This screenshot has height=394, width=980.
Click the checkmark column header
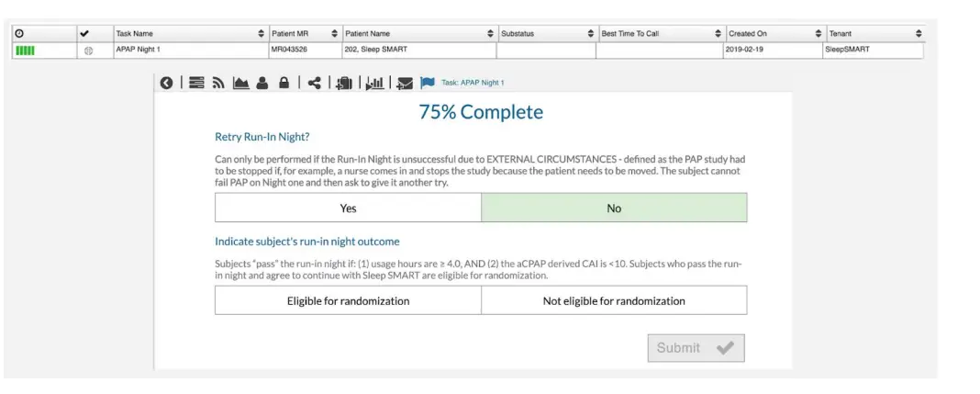[x=84, y=34]
